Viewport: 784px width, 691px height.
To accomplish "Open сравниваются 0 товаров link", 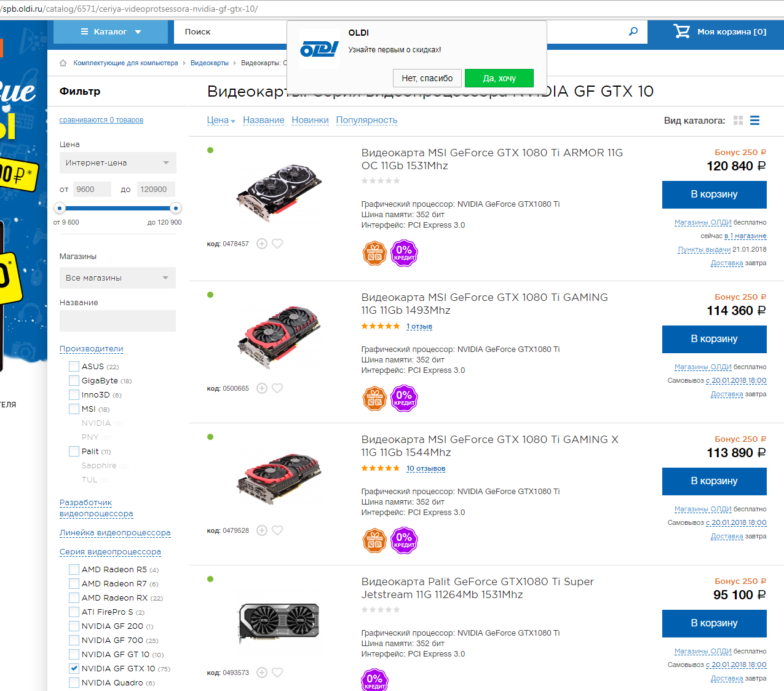I will pyautogui.click(x=101, y=120).
